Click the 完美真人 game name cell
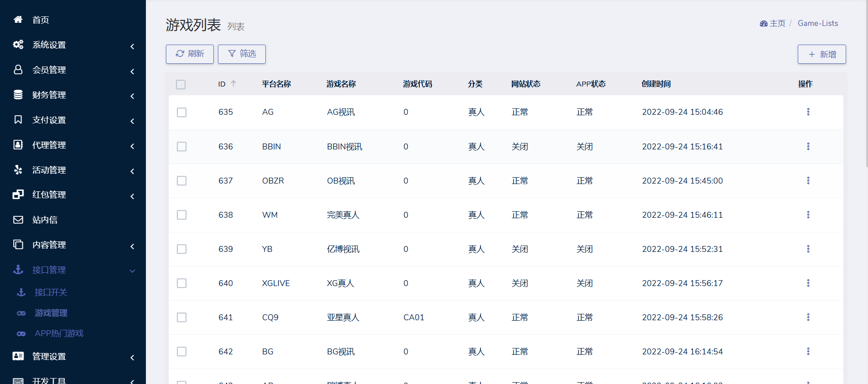Viewport: 868px width, 384px height. tap(343, 215)
